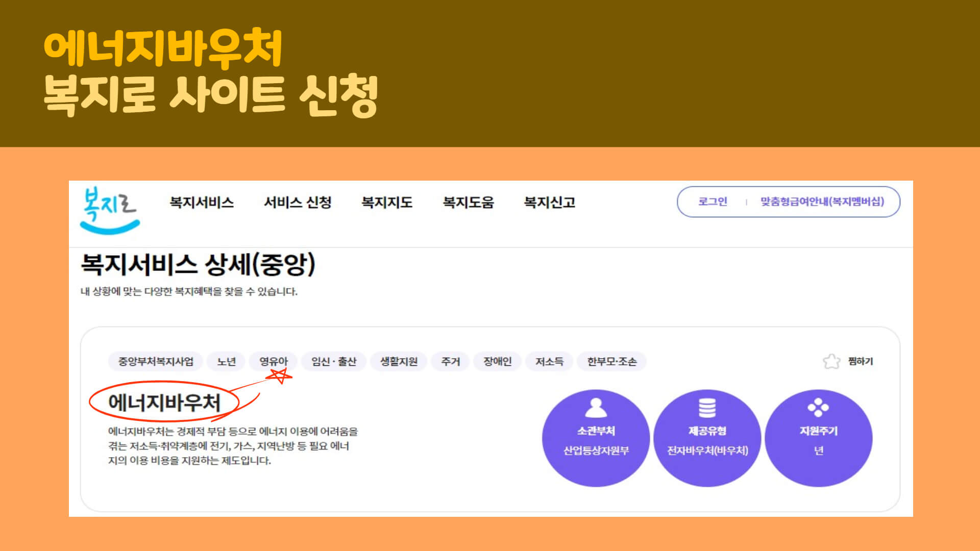Select the 저소득 tag
The image size is (980, 551).
[549, 362]
